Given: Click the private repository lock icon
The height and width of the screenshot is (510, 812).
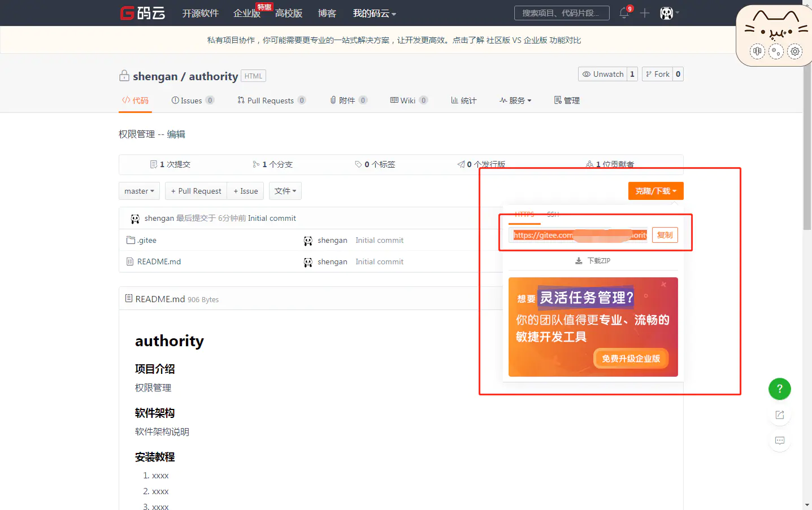Looking at the screenshot, I should (124, 76).
